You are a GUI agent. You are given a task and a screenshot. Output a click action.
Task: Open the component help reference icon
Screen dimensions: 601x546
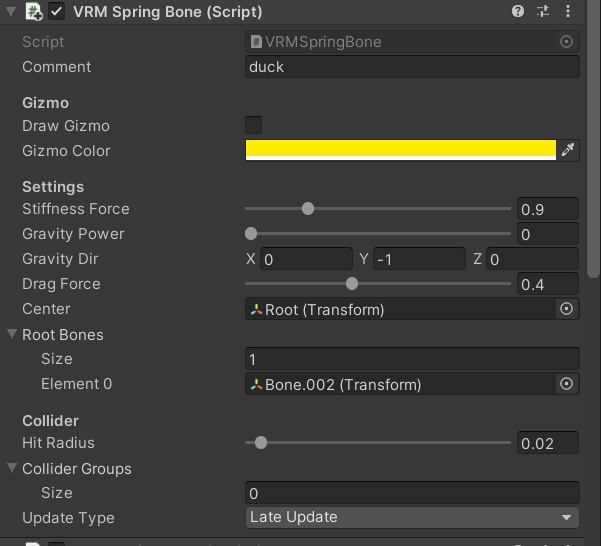[x=518, y=12]
